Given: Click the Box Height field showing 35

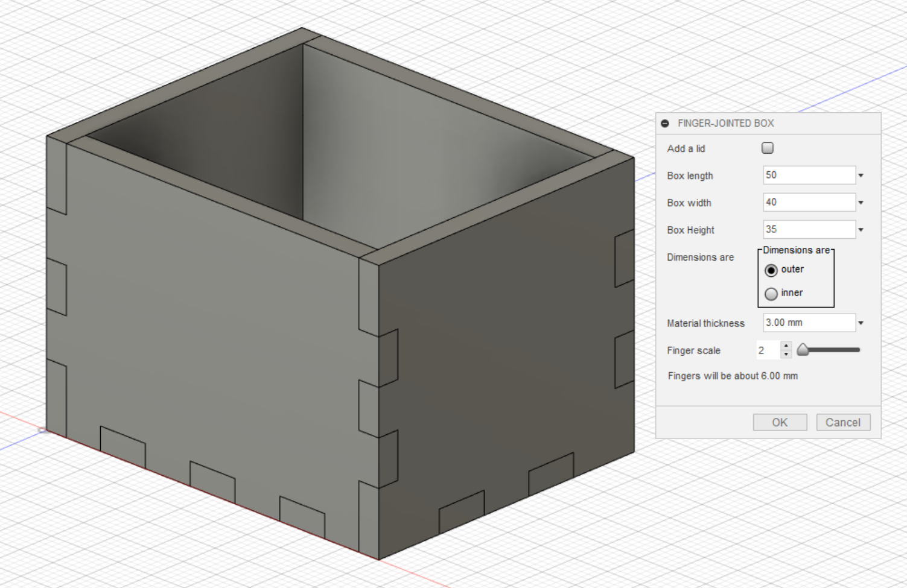Looking at the screenshot, I should pos(809,229).
